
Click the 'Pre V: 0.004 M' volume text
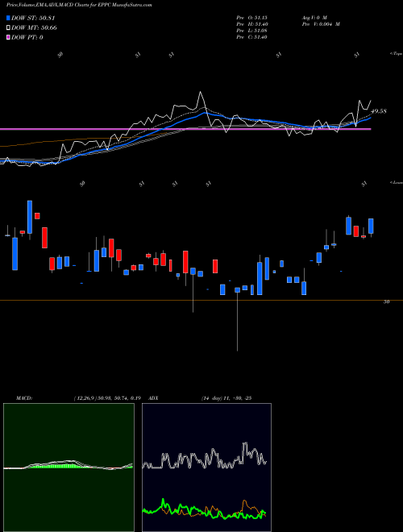(x=321, y=24)
